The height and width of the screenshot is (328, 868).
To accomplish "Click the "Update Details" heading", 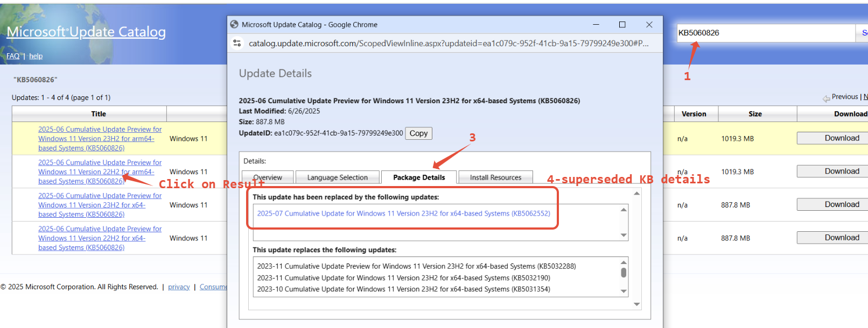I will tap(275, 74).
